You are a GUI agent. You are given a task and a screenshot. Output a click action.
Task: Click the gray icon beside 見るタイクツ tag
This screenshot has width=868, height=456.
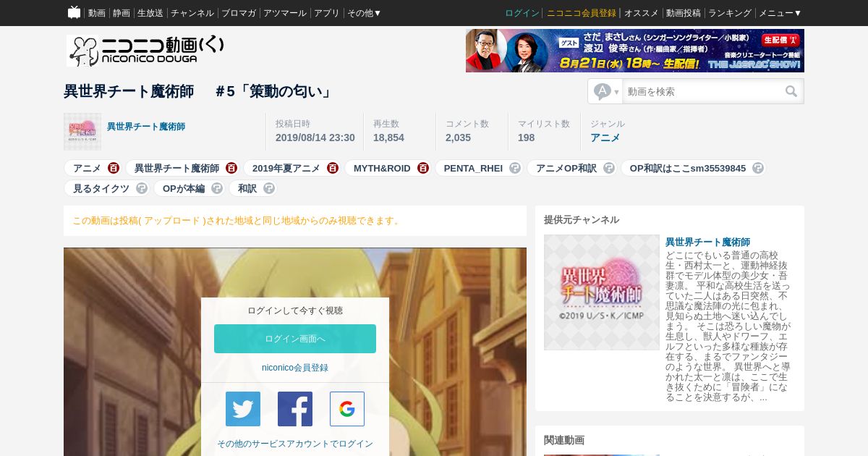pos(142,188)
